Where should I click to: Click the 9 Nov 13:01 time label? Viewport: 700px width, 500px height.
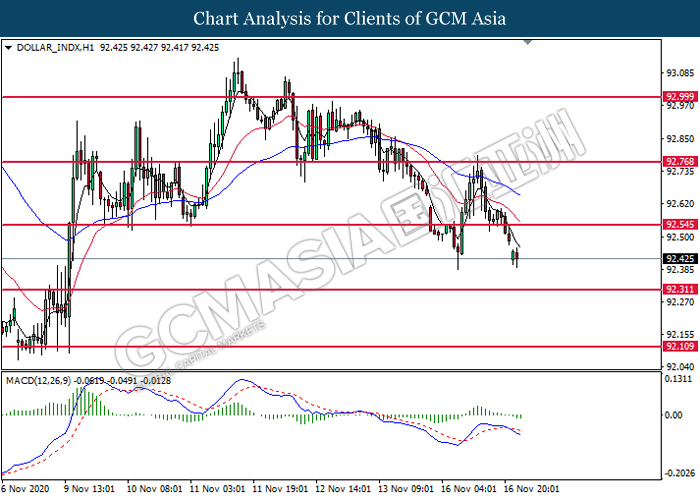click(89, 489)
